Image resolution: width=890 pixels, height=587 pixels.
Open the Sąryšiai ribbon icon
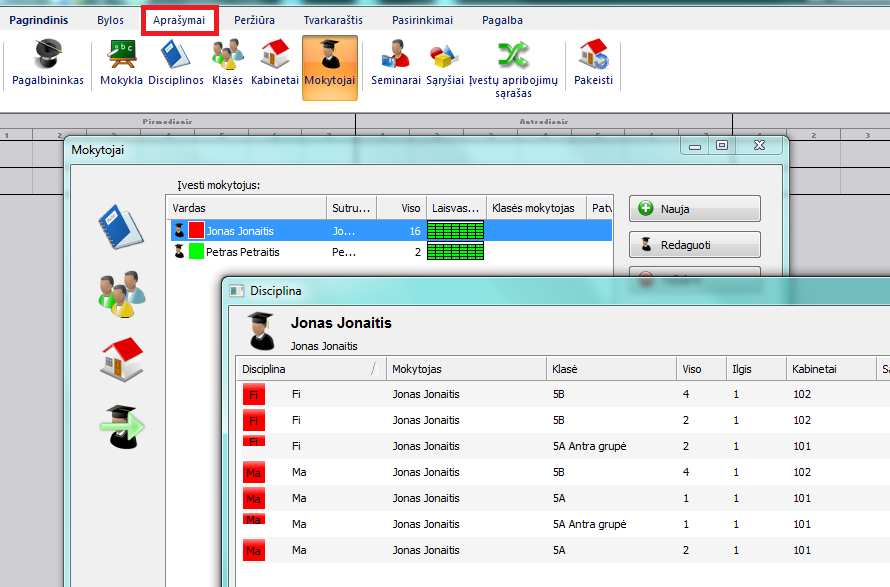point(444,62)
